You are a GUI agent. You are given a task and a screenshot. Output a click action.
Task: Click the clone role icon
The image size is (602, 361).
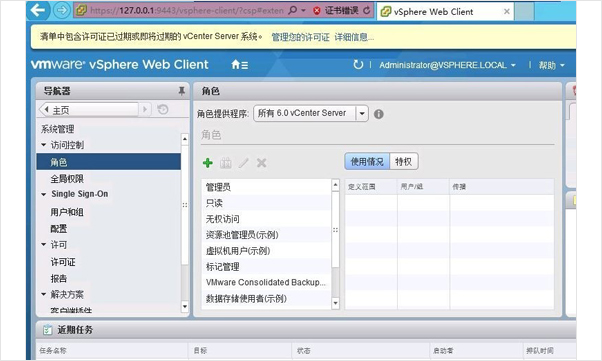click(226, 163)
